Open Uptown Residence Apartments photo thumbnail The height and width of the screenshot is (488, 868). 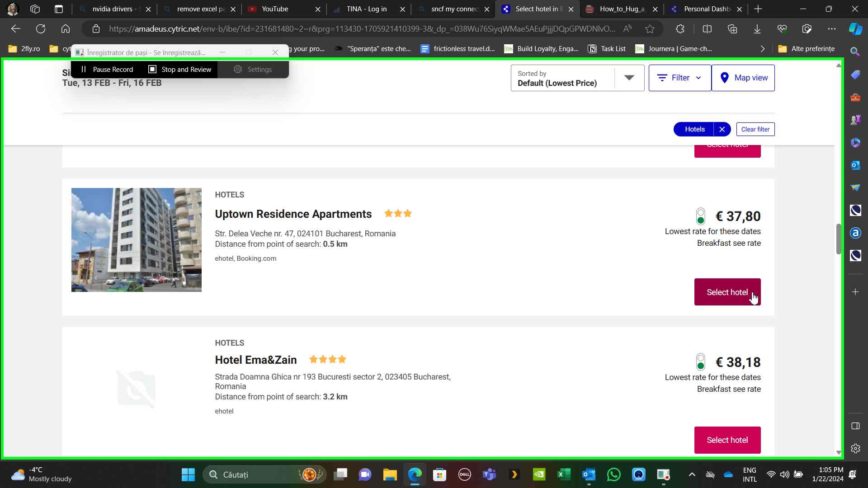[x=137, y=240]
